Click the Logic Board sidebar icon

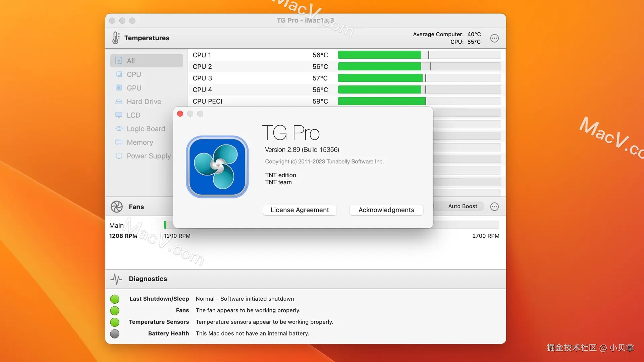coord(119,129)
